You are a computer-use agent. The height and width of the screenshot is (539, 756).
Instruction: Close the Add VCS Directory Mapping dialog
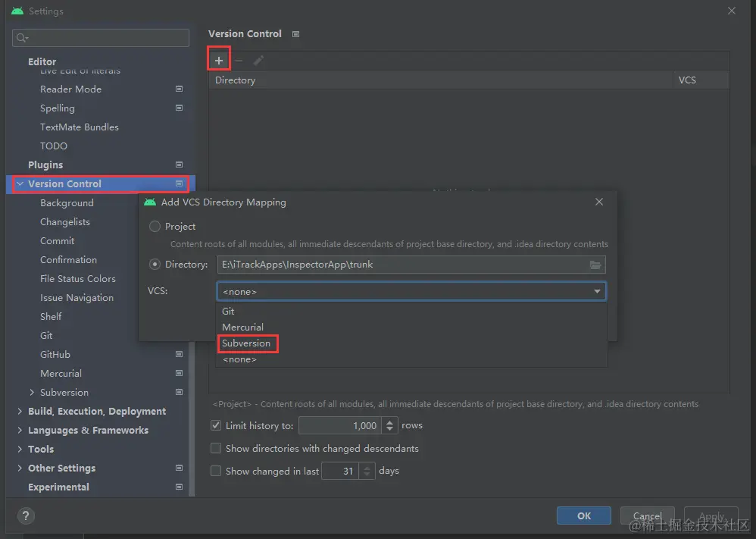[x=599, y=202]
